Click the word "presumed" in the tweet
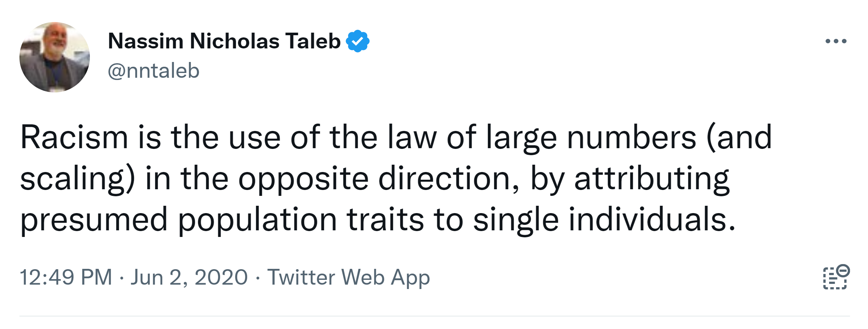Screen dimensions: 868x329 tap(94, 220)
